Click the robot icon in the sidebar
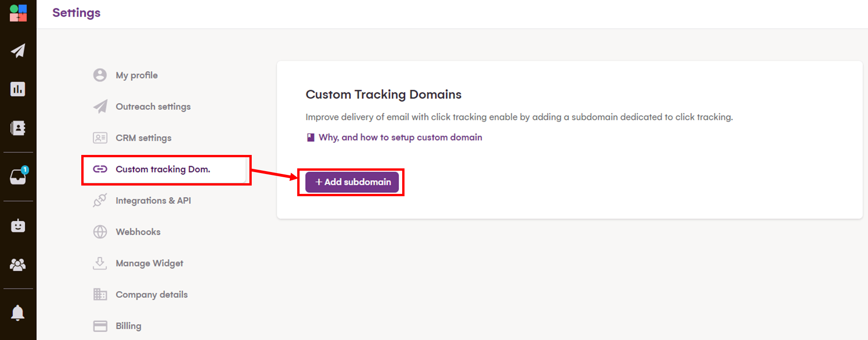 click(x=18, y=226)
